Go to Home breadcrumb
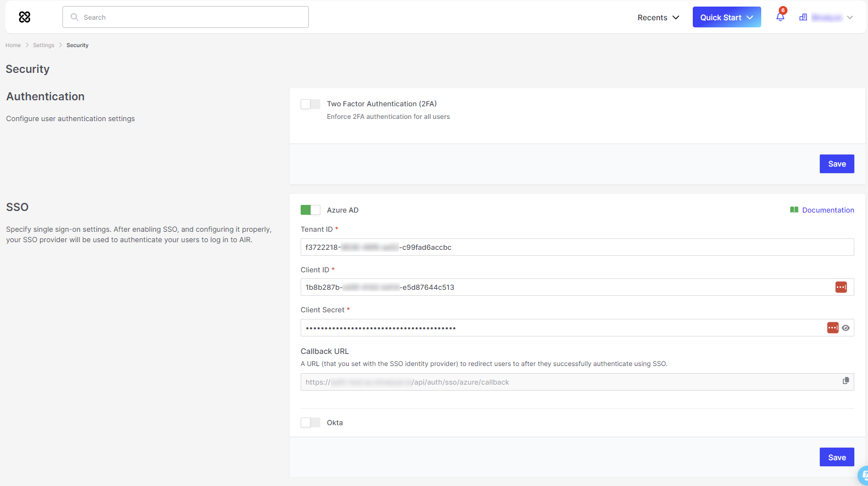 pyautogui.click(x=13, y=45)
